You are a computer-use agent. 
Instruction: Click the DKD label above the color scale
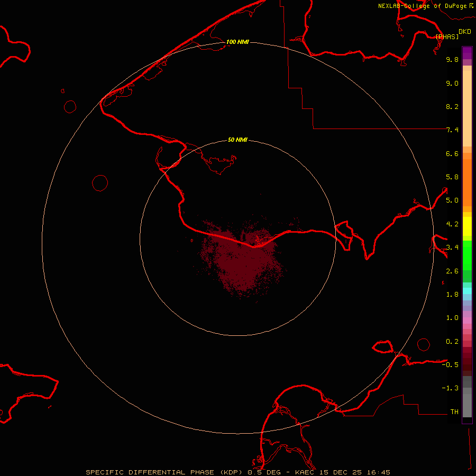[x=465, y=31]
